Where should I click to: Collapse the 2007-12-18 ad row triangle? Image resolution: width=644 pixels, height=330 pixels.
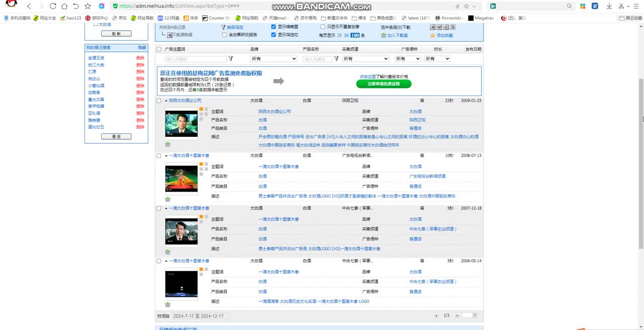click(166, 208)
